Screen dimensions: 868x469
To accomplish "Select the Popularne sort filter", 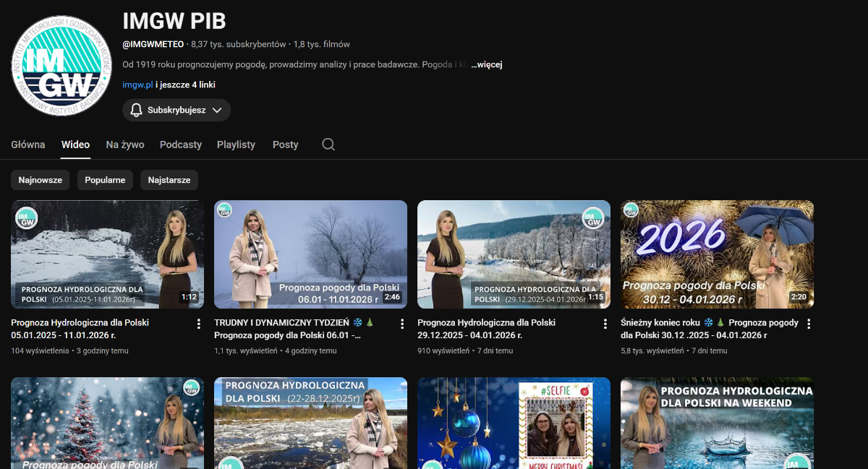I will [105, 180].
